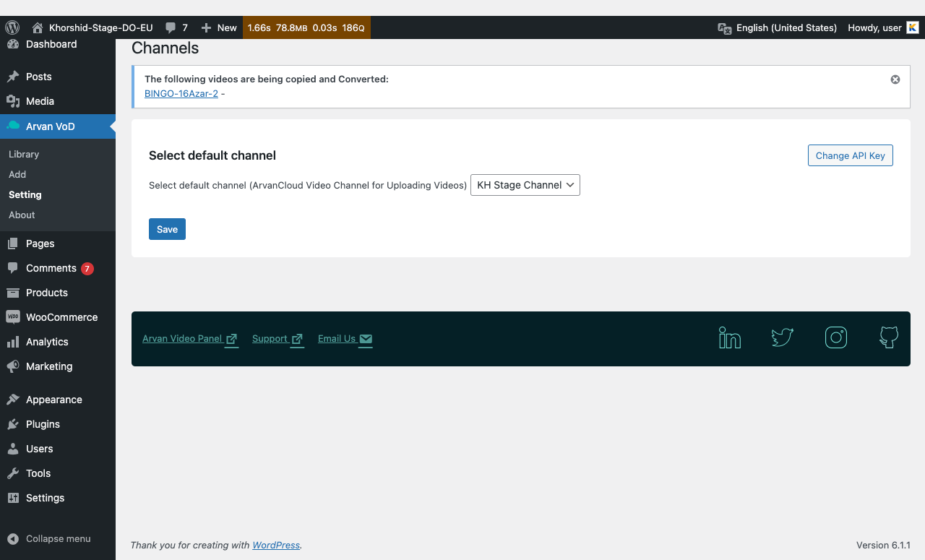The height and width of the screenshot is (560, 925).
Task: Dismiss the video conversion notice
Action: (x=895, y=79)
